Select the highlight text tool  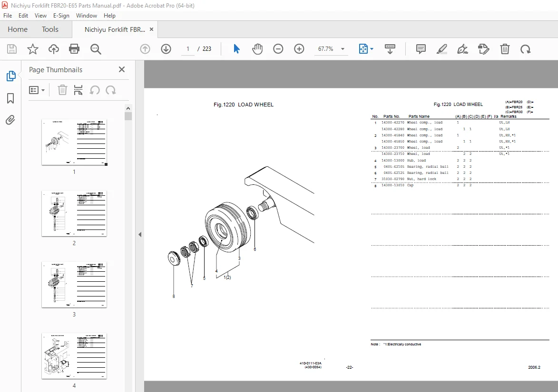tap(441, 49)
